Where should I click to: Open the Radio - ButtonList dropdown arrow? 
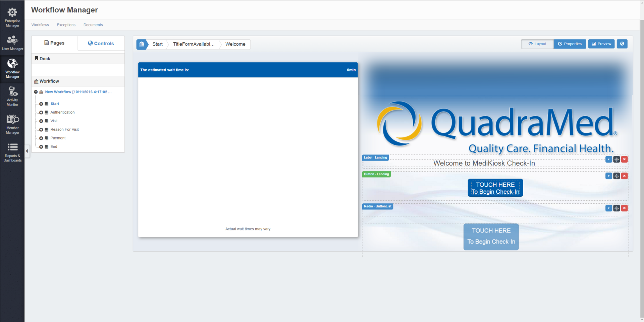608,208
